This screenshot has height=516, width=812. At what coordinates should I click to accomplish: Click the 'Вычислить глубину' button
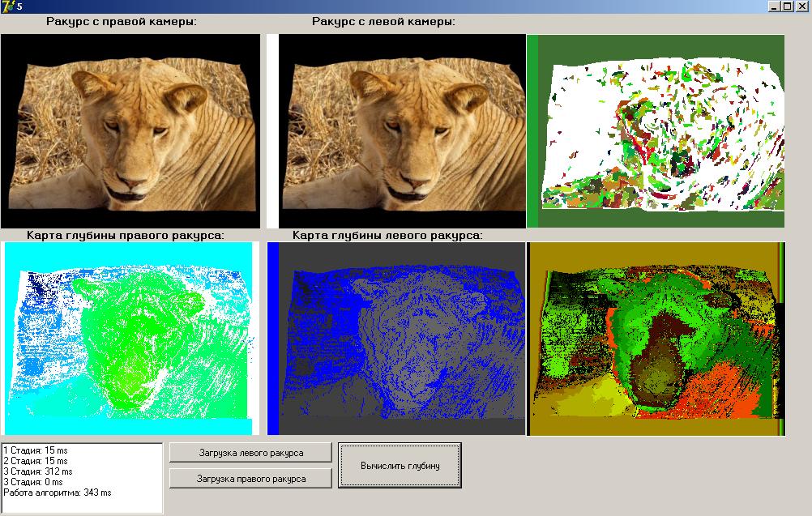(400, 465)
